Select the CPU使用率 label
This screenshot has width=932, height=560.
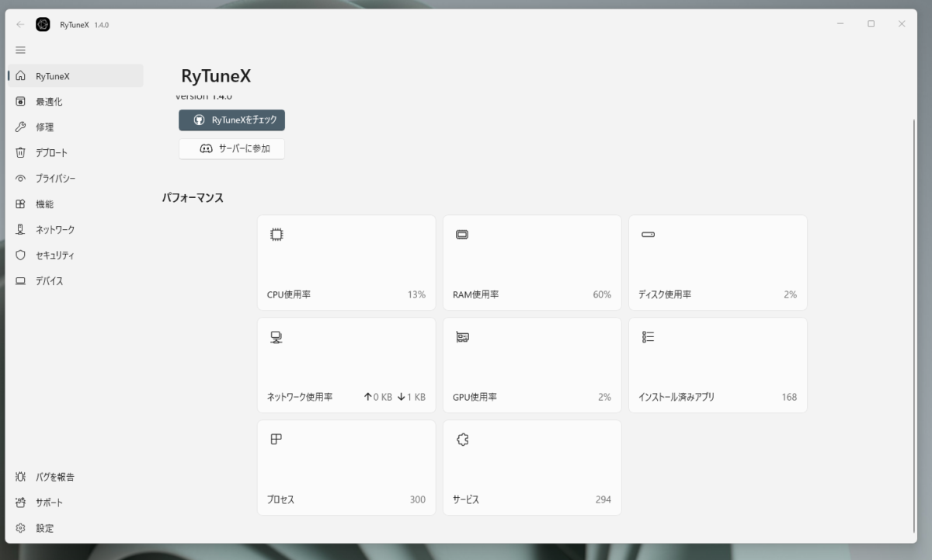pos(289,295)
